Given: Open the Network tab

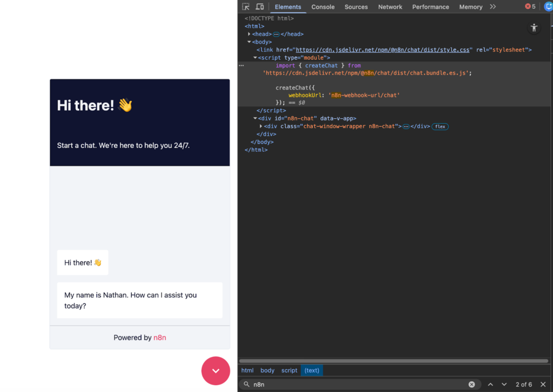Looking at the screenshot, I should point(390,7).
